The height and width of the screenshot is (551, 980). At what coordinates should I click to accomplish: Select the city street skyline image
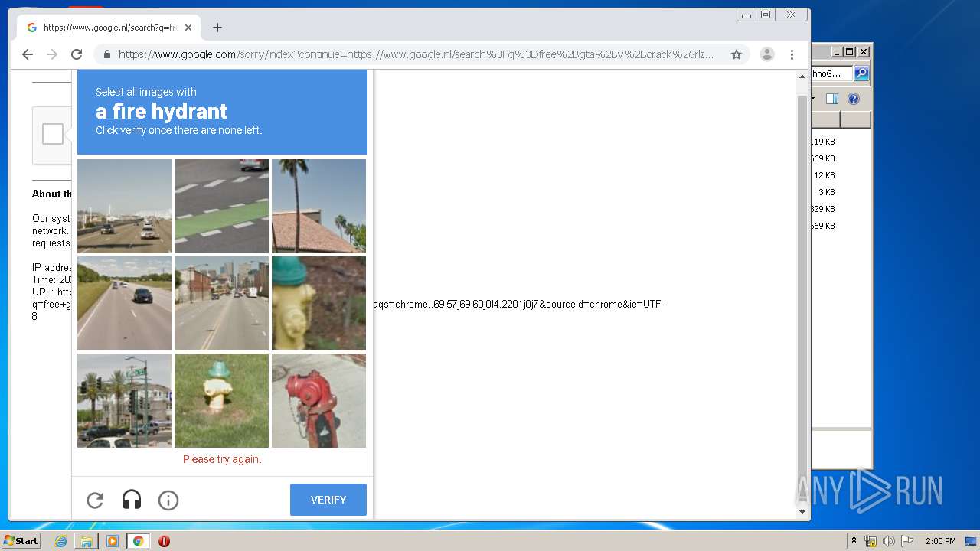[x=221, y=303]
